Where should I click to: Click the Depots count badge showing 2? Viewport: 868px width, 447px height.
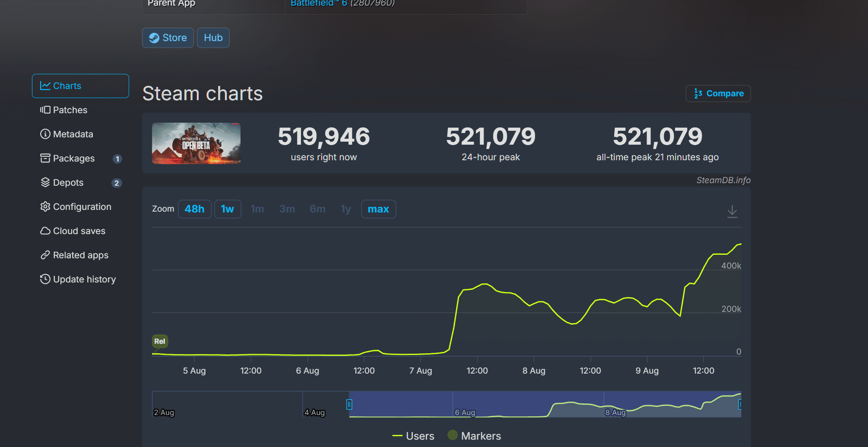point(117,183)
